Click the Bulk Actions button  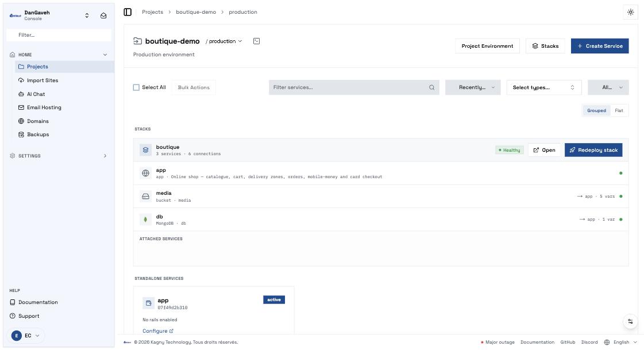pos(194,87)
